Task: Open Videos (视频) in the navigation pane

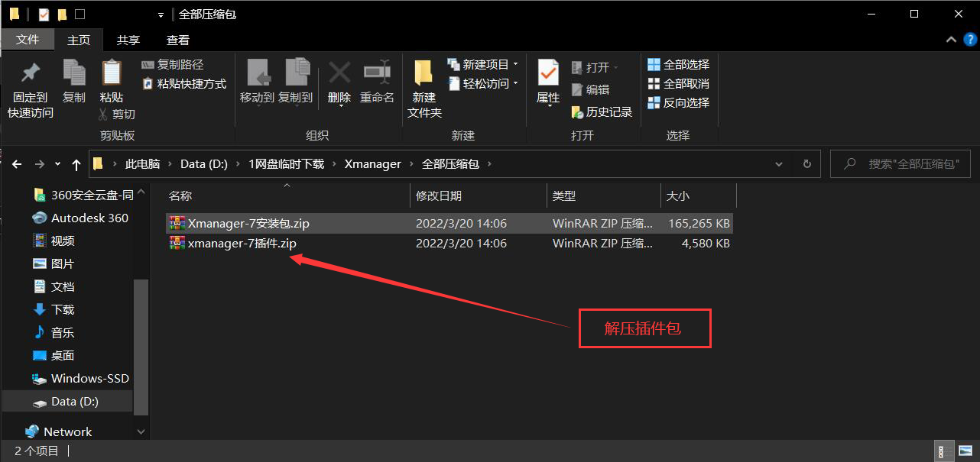Action: click(x=54, y=241)
